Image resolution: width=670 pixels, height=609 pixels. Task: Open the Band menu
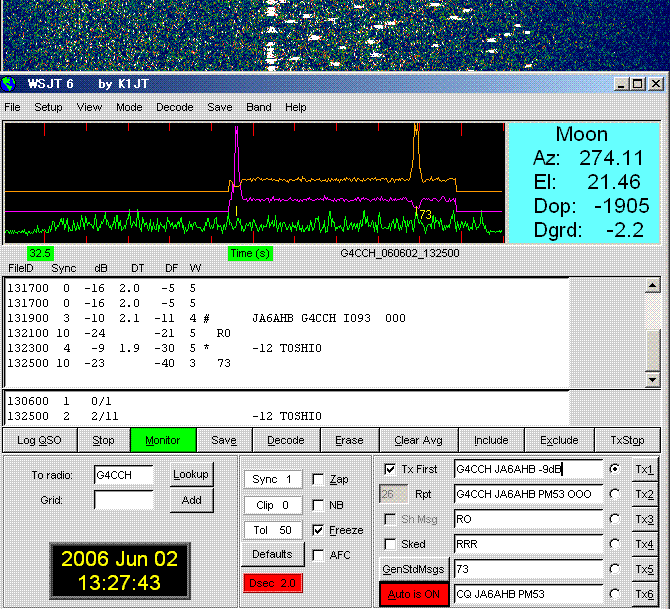259,107
